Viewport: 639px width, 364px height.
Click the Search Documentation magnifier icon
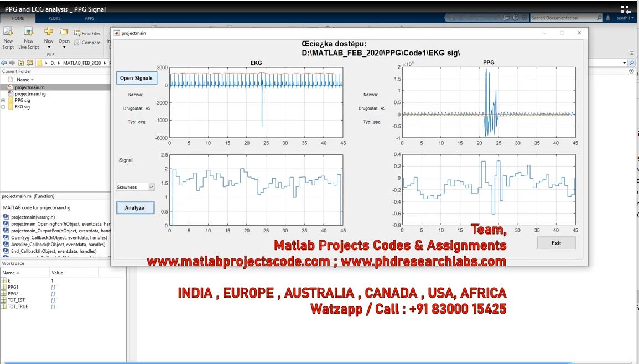599,18
